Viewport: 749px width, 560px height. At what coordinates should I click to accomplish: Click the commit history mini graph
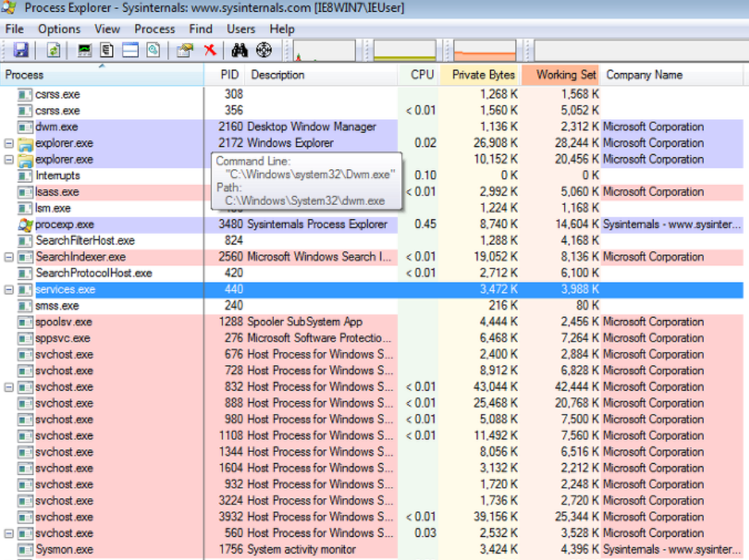pyautogui.click(x=404, y=50)
